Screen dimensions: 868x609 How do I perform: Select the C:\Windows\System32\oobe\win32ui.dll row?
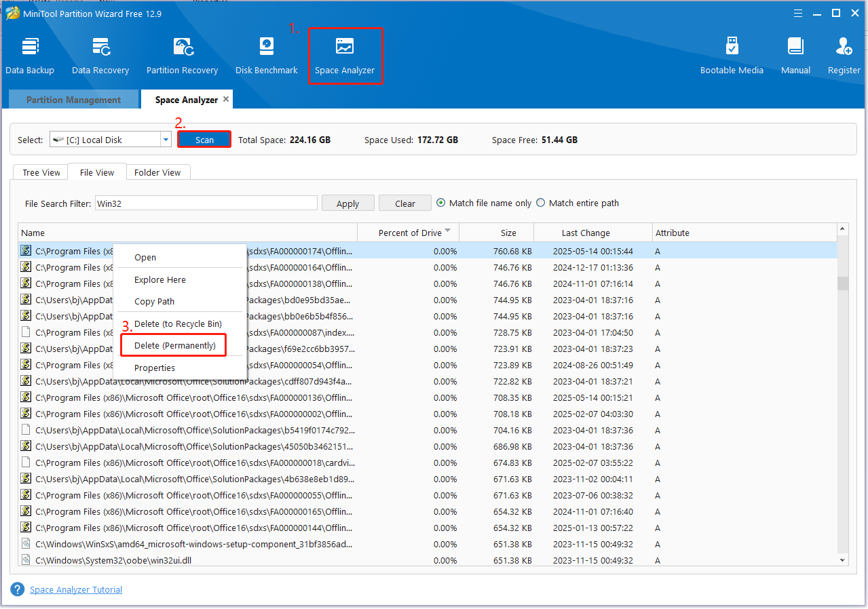(428, 560)
